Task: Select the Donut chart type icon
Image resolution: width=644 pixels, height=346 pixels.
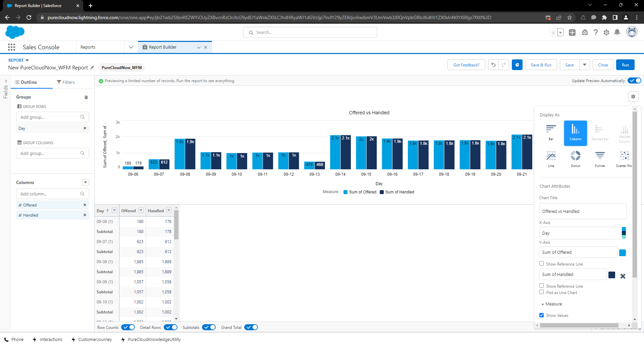Action: (575, 156)
